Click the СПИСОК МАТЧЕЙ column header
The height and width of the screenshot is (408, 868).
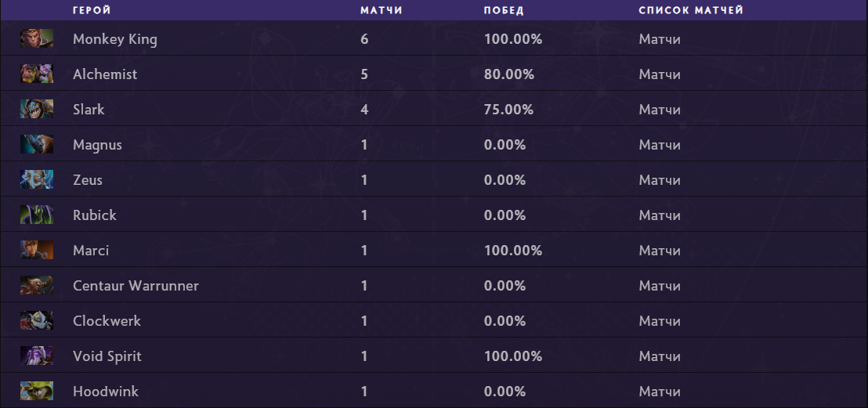[691, 10]
